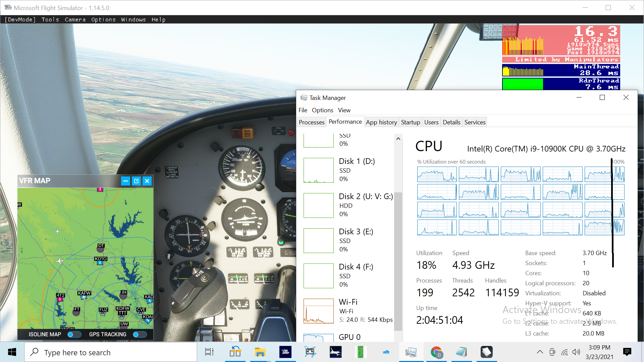Click the TTT VOR marker under KDFW
This screenshot has width=644, height=362.
click(122, 314)
